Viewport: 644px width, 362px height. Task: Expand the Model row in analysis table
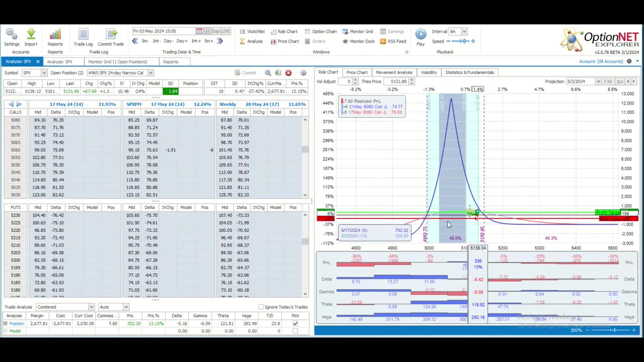[x=5, y=331]
